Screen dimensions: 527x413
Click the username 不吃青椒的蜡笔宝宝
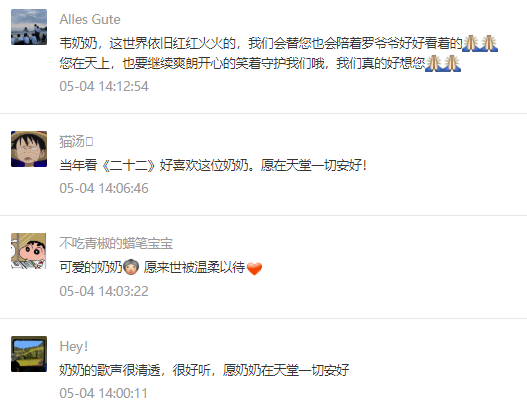pyautogui.click(x=116, y=243)
